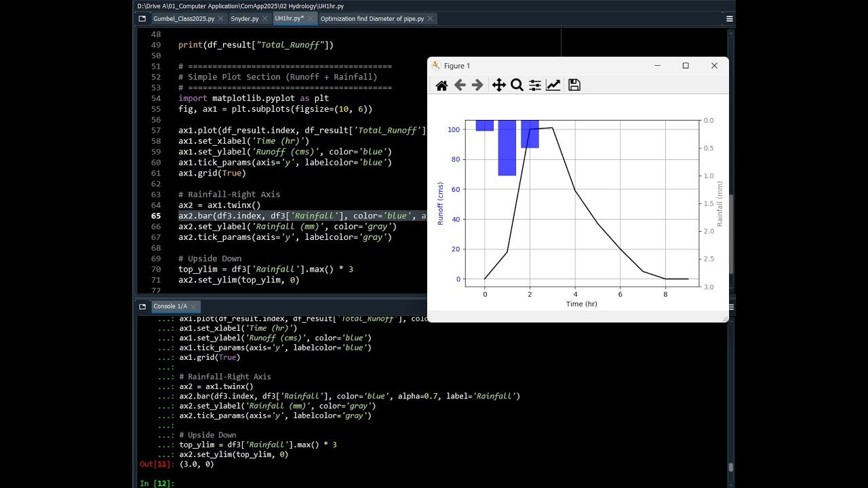Open editor pane hamburger options menu
Image resolution: width=868 pixels, height=488 pixels.
coord(729,19)
